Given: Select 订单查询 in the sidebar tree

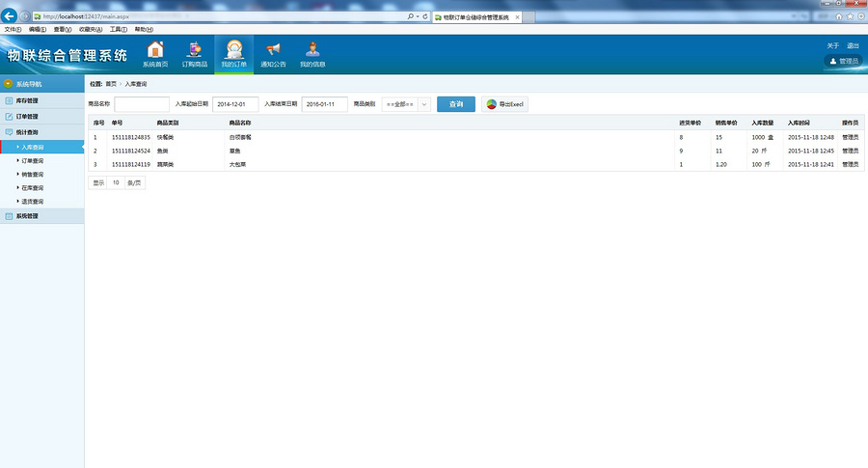Looking at the screenshot, I should 32,160.
